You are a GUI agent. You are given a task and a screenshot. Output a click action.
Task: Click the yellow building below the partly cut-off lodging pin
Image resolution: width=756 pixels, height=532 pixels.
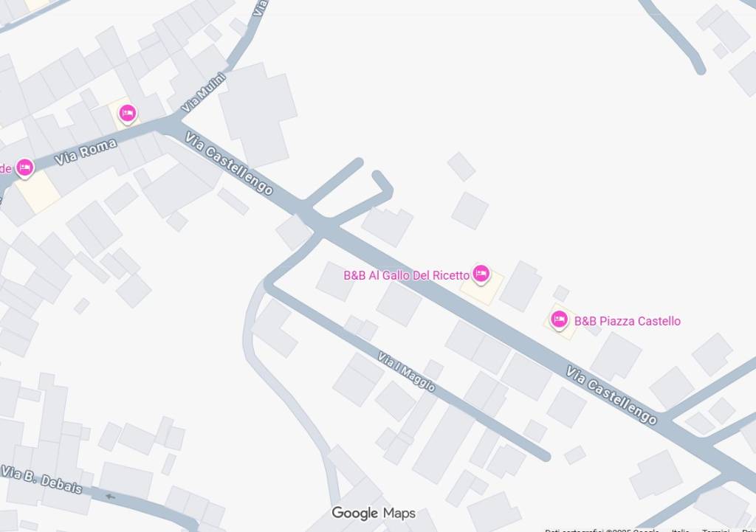coord(38,191)
